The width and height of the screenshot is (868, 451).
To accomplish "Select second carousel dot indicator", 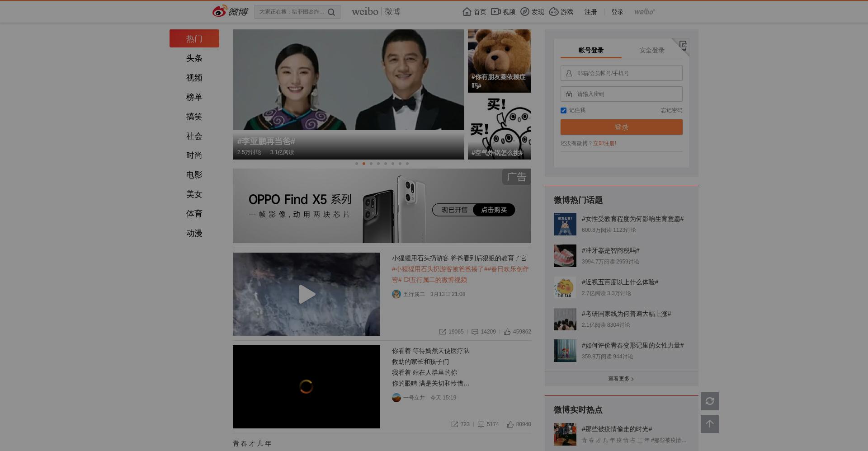I will (364, 164).
